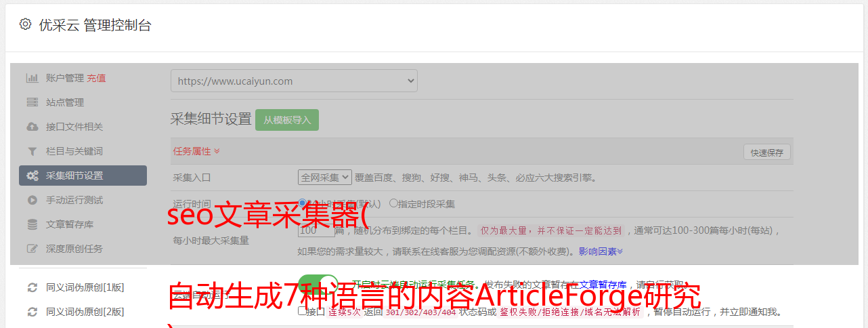The image size is (868, 328).
Task: Click the 采集入口 label
Action: [192, 178]
